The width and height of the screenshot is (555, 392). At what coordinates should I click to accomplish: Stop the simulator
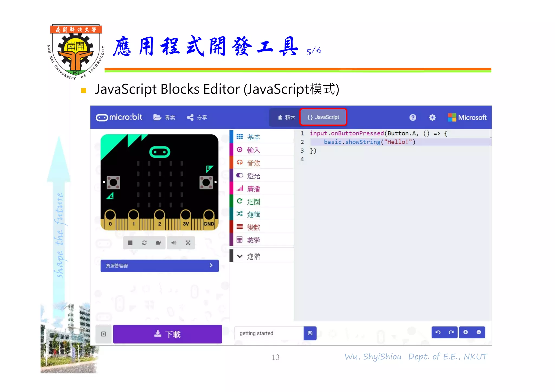[x=130, y=243]
